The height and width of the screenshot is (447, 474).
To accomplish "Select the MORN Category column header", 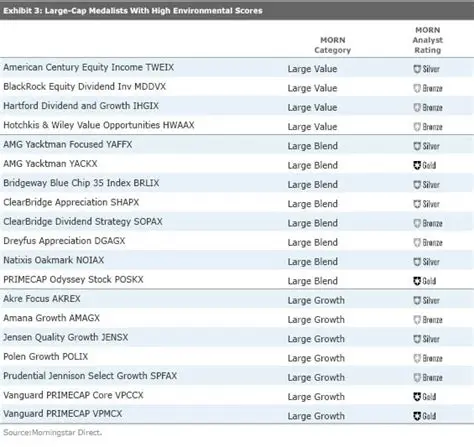I will pyautogui.click(x=332, y=45).
